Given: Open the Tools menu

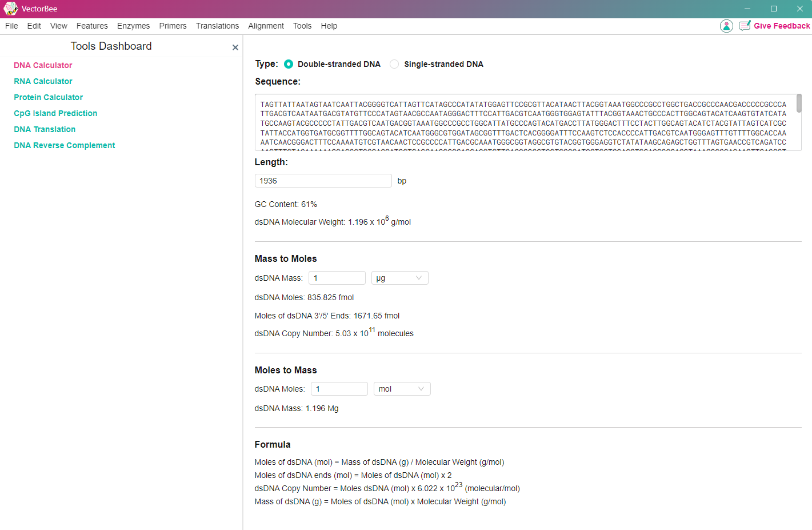Looking at the screenshot, I should (x=302, y=26).
